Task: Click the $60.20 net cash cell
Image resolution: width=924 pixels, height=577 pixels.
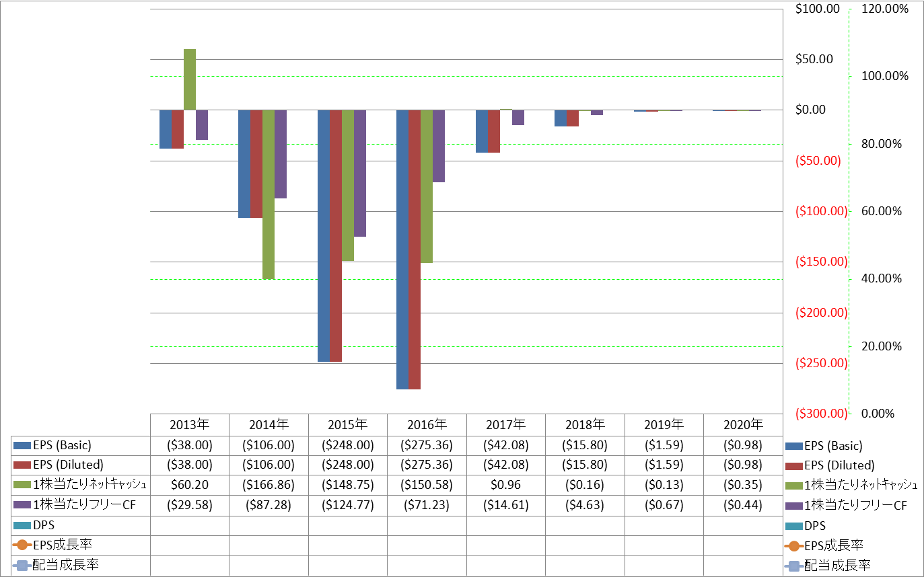Action: [190, 486]
